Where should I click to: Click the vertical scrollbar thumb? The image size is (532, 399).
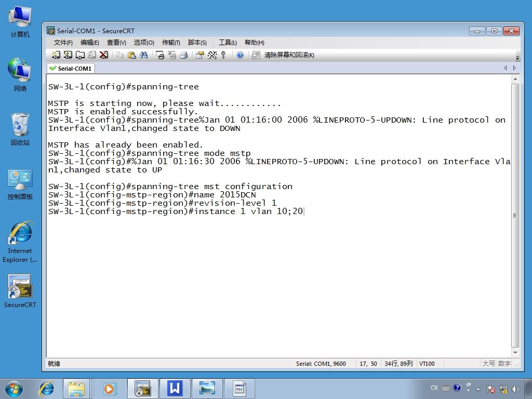[515, 216]
